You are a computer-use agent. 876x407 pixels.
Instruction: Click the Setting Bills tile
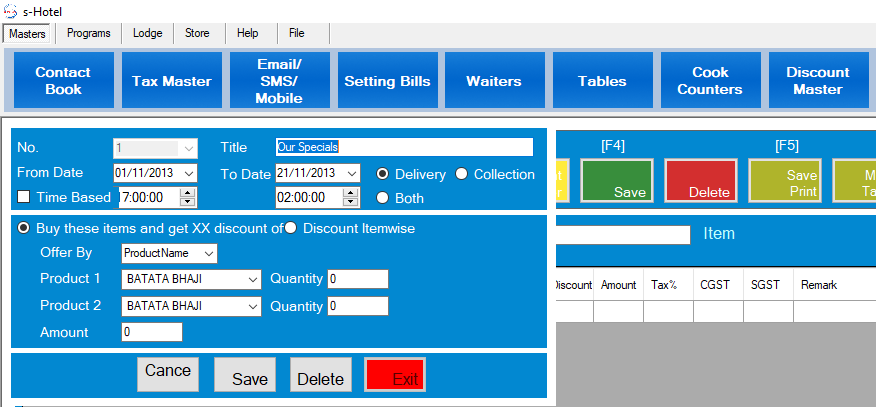(x=387, y=81)
